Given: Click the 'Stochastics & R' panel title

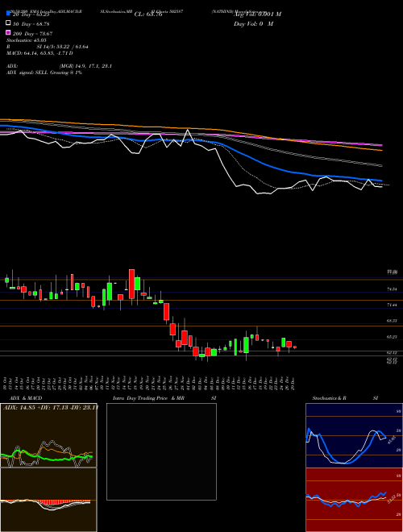Looking at the screenshot, I should [329, 398].
